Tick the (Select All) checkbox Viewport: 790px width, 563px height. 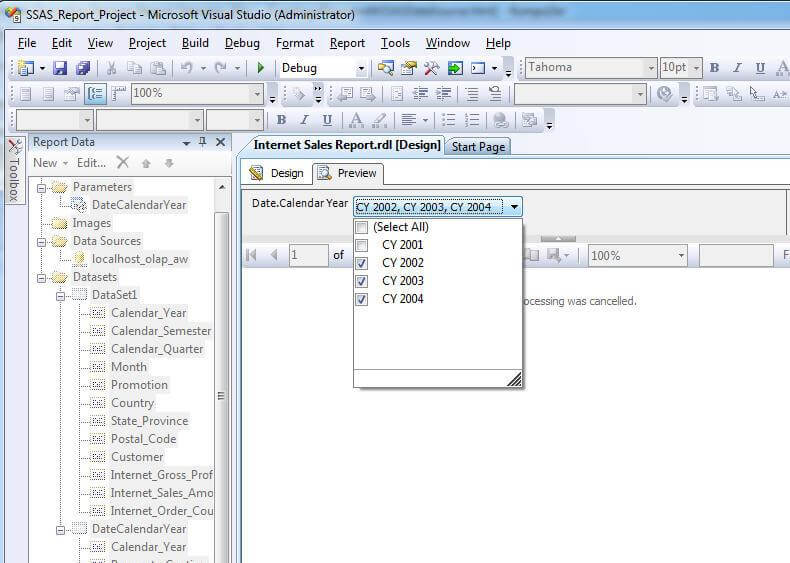tap(362, 227)
